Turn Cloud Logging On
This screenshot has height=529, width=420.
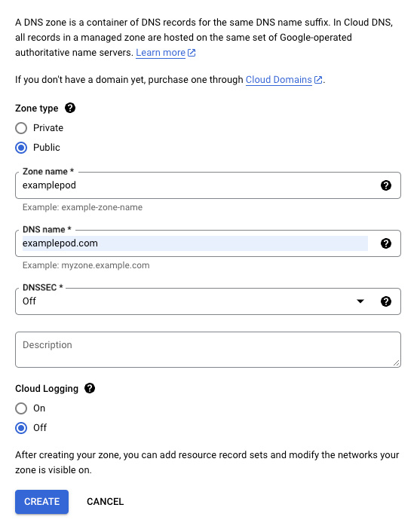(21, 408)
